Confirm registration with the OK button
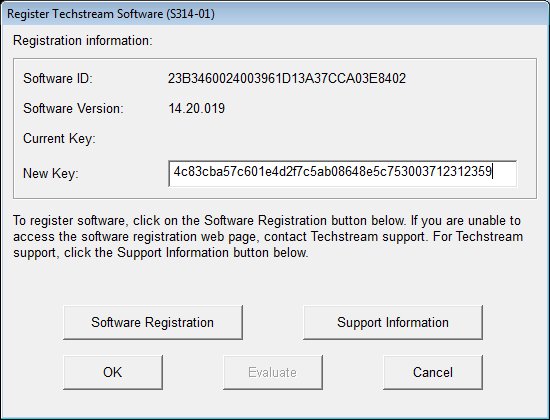Viewport: 550px width, 420px height. tap(113, 372)
